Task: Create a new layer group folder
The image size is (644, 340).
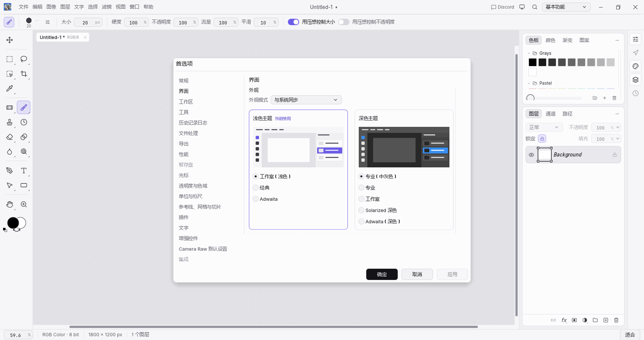Action: point(595,320)
